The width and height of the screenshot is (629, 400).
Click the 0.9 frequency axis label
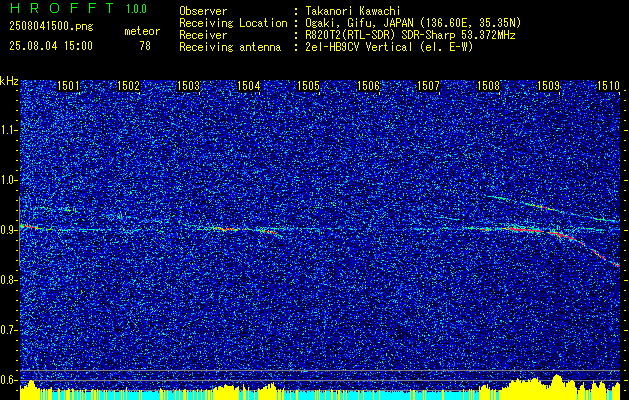pos(9,230)
